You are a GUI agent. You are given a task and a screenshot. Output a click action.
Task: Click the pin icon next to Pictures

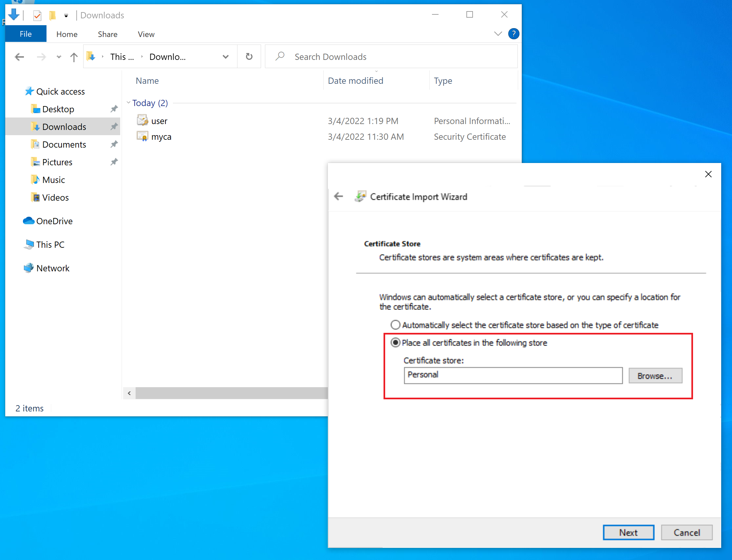114,162
